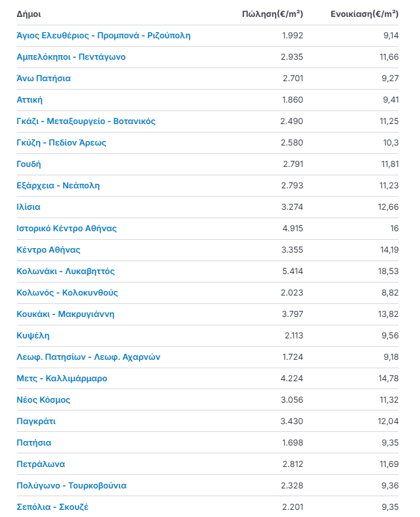Select the Κυψέλη link
This screenshot has height=517, width=420.
[x=32, y=336]
